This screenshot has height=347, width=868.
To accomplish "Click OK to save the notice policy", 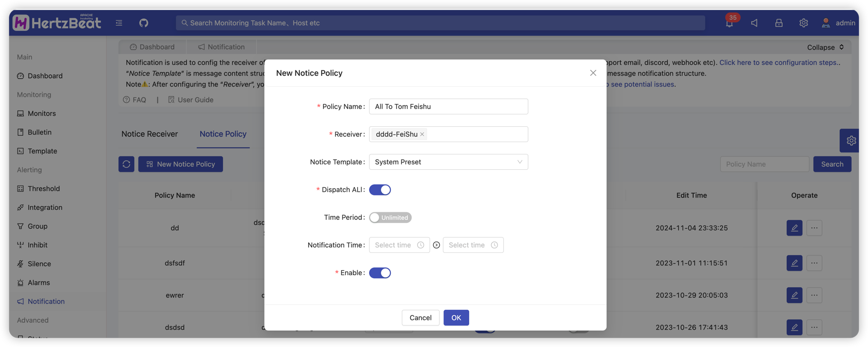I will point(456,317).
